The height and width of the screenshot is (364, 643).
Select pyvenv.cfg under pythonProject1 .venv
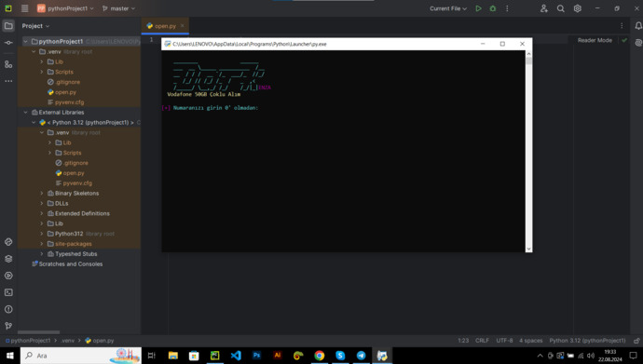coord(69,102)
